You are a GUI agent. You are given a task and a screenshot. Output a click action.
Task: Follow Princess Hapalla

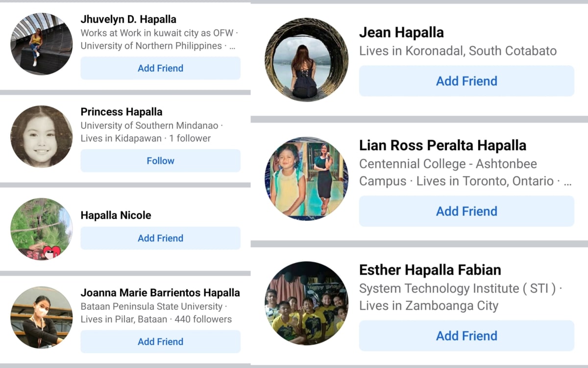[x=160, y=160]
